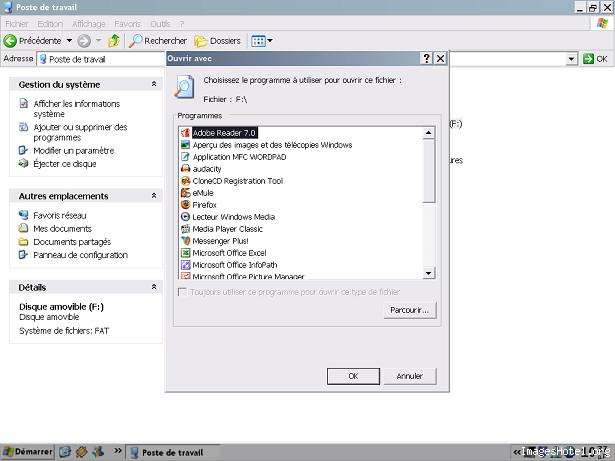Click Afficher les informations système icon
The image size is (615, 461).
click(x=24, y=104)
